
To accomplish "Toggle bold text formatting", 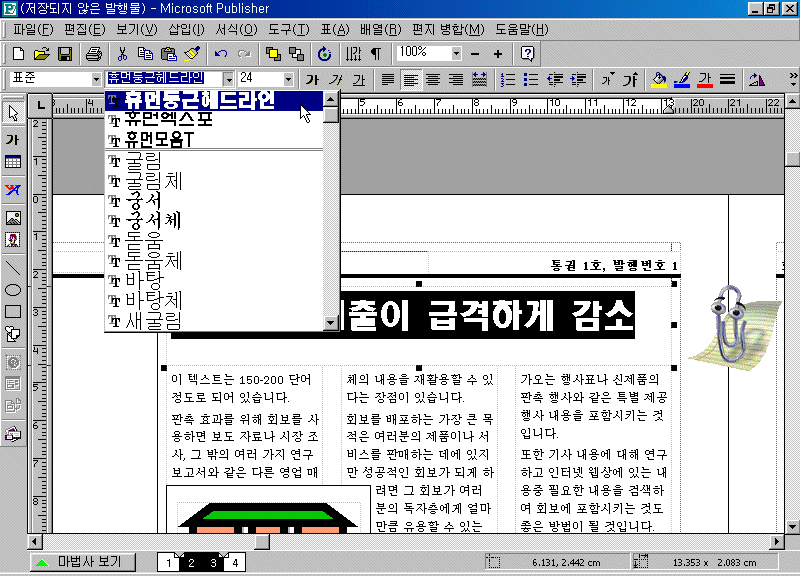I will pos(312,80).
